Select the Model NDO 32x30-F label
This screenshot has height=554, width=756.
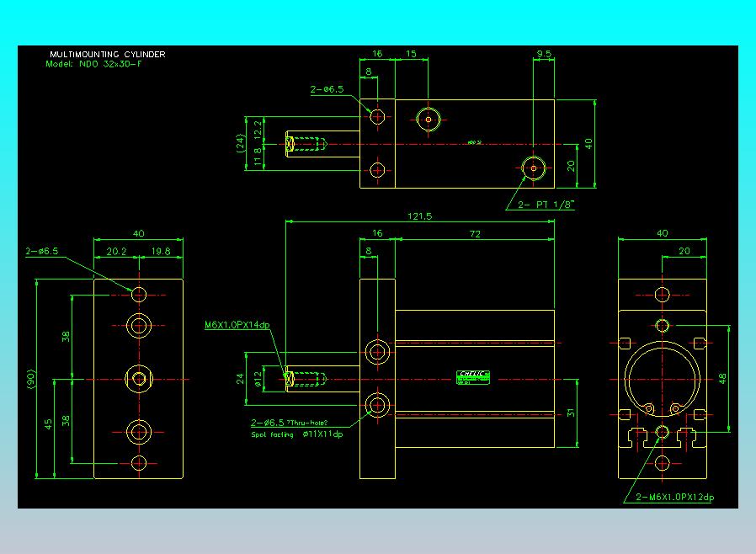pyautogui.click(x=93, y=64)
